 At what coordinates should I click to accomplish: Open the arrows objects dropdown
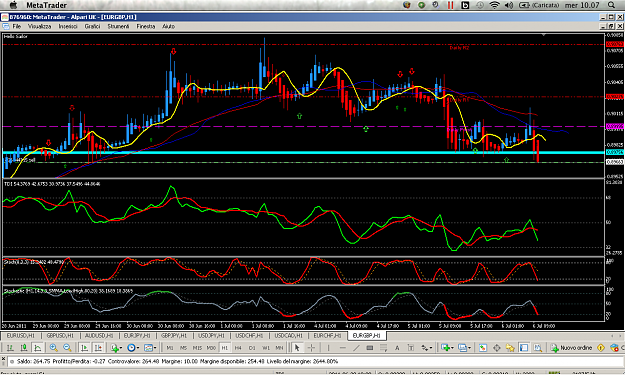pyautogui.click(x=427, y=348)
